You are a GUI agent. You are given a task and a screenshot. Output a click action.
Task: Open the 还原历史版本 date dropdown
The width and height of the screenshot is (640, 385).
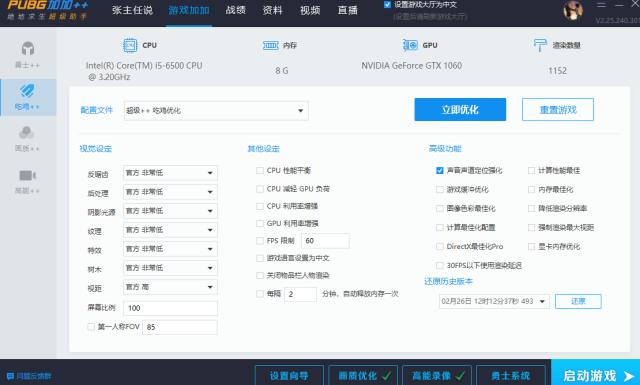coord(494,301)
